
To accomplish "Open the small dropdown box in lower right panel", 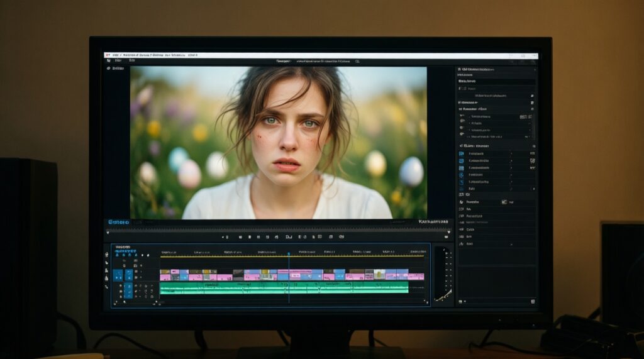I will pyautogui.click(x=504, y=202).
